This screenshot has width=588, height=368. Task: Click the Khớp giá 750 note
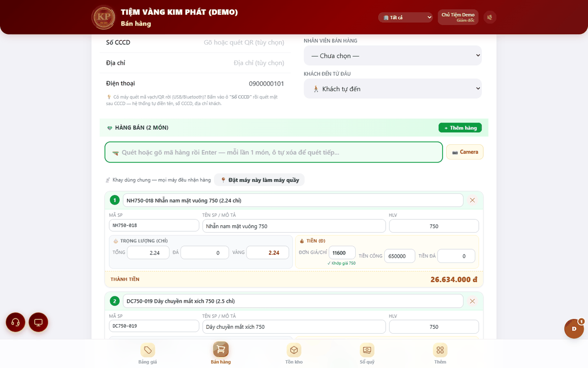tap(342, 263)
